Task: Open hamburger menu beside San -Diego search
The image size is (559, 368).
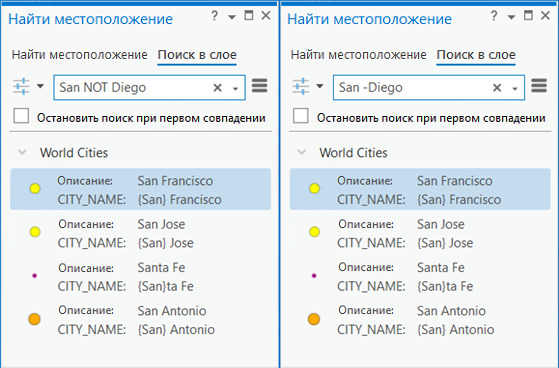Action: [539, 86]
